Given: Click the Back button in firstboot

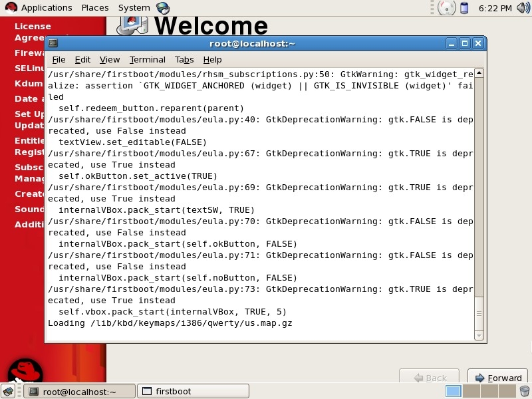Looking at the screenshot, I should tap(429, 377).
